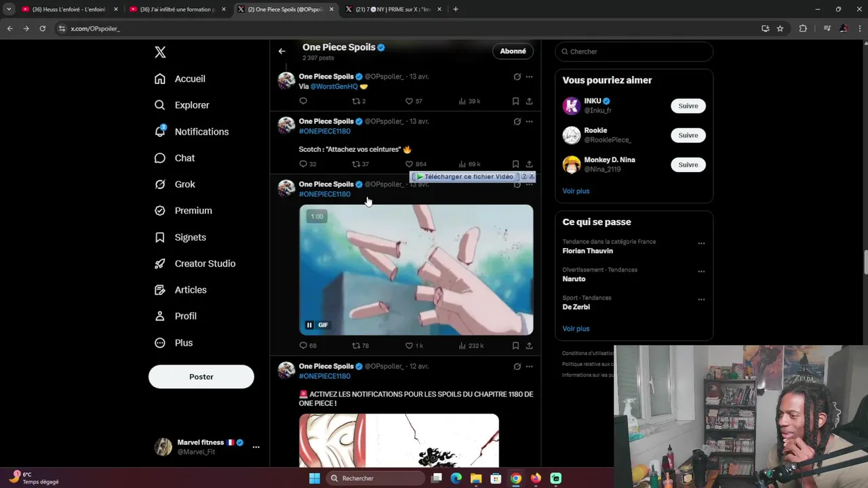Viewport: 868px width, 488px height.
Task: Click the Poster button
Action: click(201, 377)
